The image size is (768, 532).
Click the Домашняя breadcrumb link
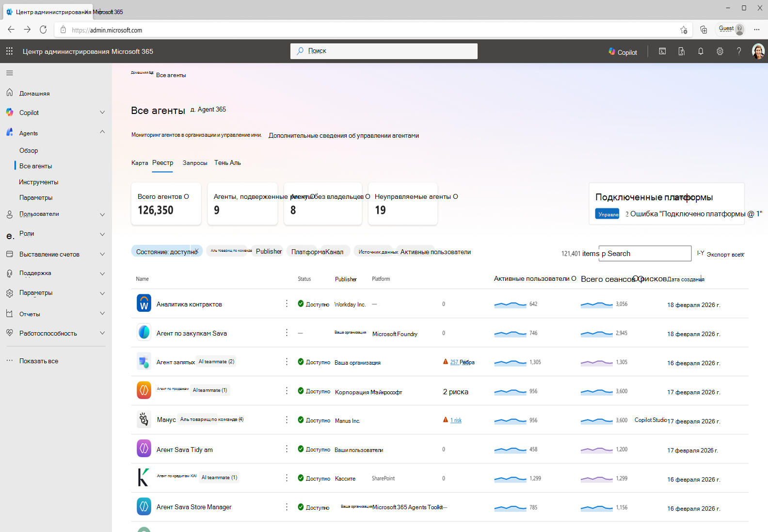[142, 73]
